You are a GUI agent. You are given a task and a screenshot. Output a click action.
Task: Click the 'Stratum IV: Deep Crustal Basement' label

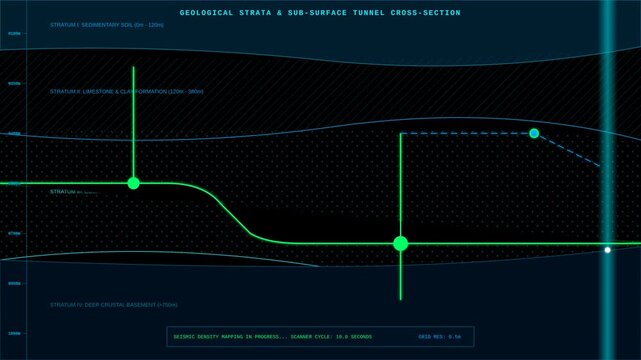point(114,305)
